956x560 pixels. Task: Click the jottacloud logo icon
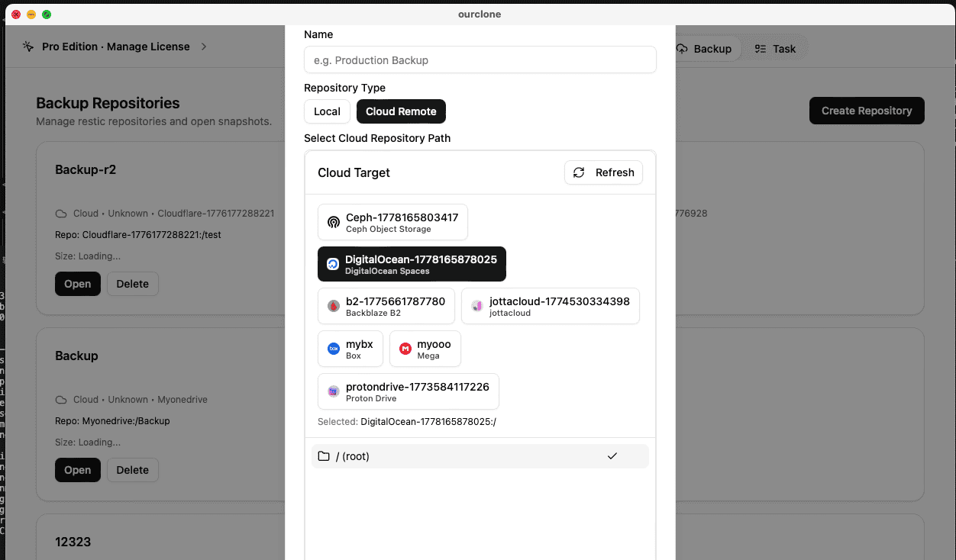click(x=476, y=306)
